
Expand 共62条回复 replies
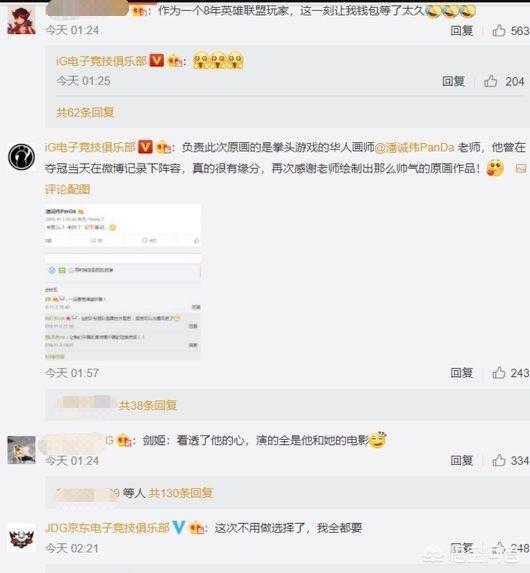point(85,112)
